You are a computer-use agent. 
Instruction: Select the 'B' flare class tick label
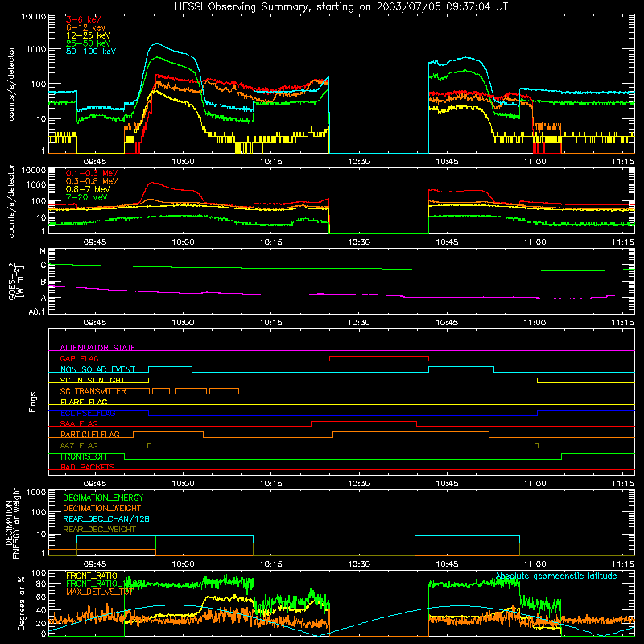pyautogui.click(x=43, y=283)
